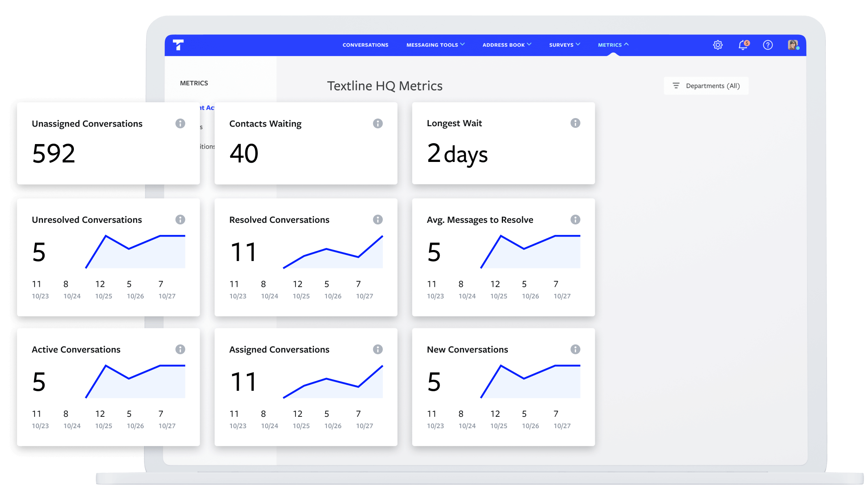Collapse the Metrics menu
The width and height of the screenshot is (868, 500).
click(x=613, y=45)
